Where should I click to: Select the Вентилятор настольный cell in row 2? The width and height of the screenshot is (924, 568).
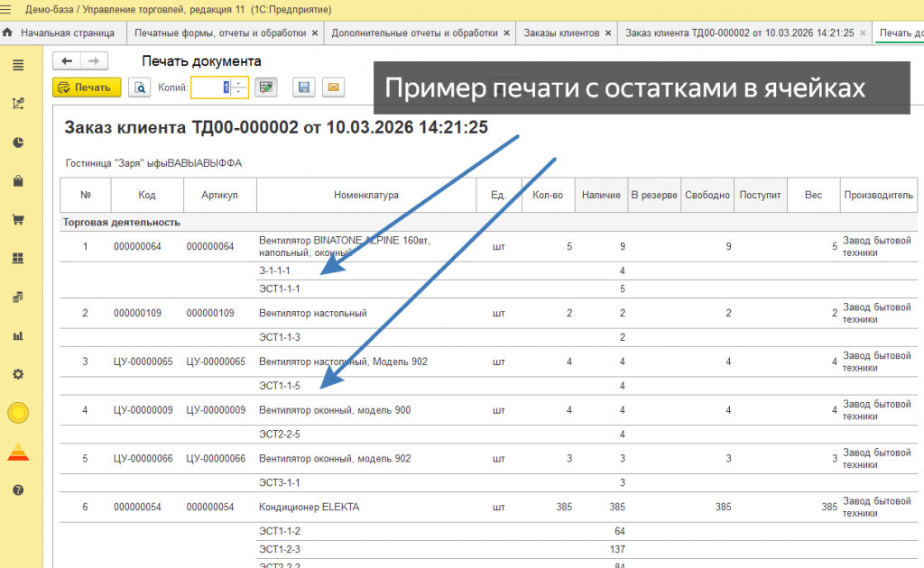tap(366, 313)
